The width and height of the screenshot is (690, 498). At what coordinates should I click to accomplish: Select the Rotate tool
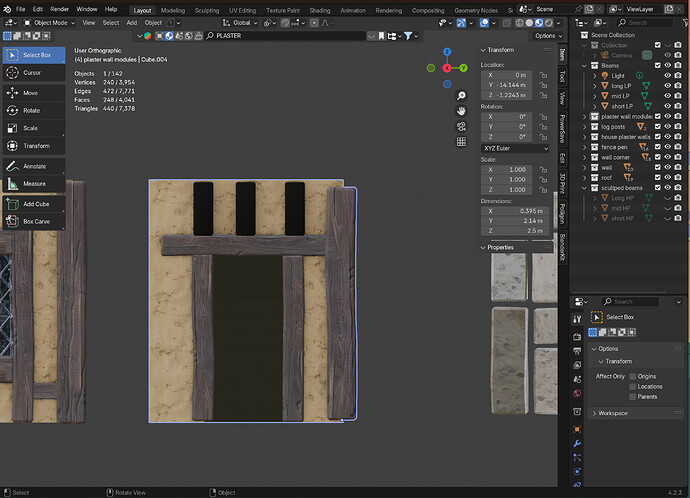pos(31,110)
